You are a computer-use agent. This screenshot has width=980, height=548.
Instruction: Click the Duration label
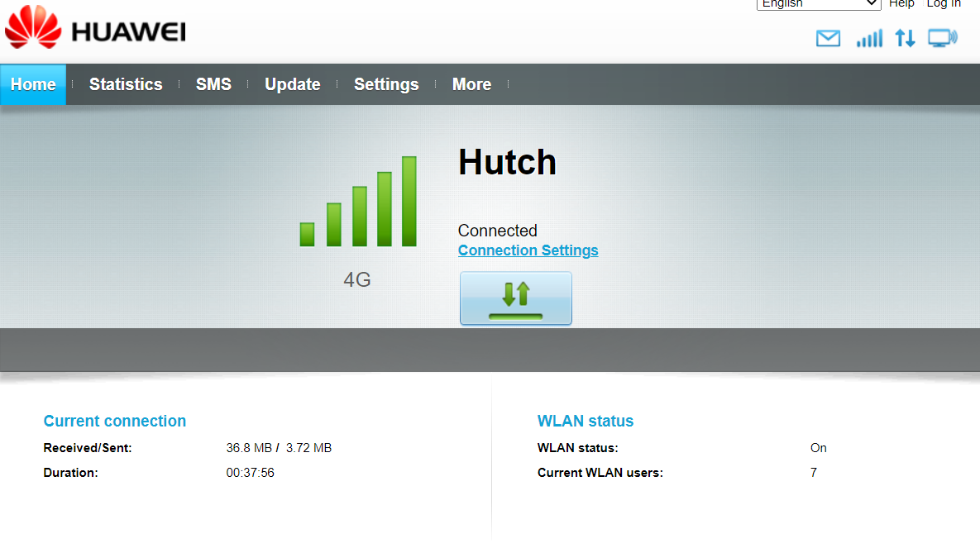click(70, 473)
